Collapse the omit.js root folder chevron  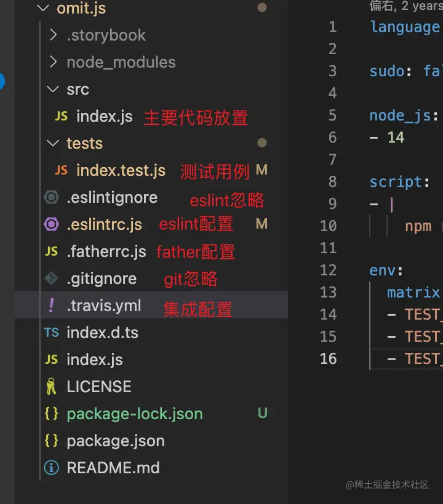coord(43,9)
